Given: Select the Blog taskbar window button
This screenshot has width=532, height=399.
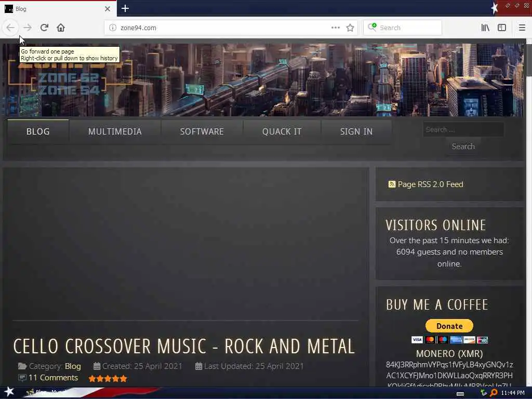Looking at the screenshot, I should [x=47, y=392].
